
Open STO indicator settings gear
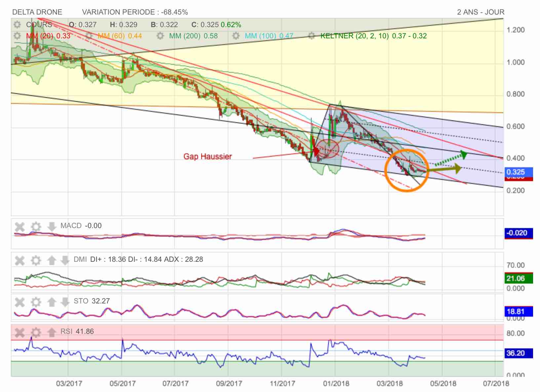click(x=36, y=302)
